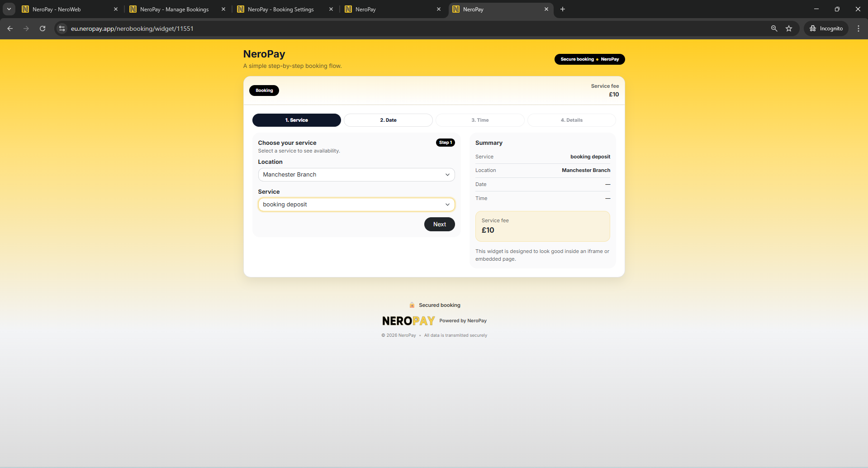Reload the current page
868x468 pixels.
tap(43, 29)
